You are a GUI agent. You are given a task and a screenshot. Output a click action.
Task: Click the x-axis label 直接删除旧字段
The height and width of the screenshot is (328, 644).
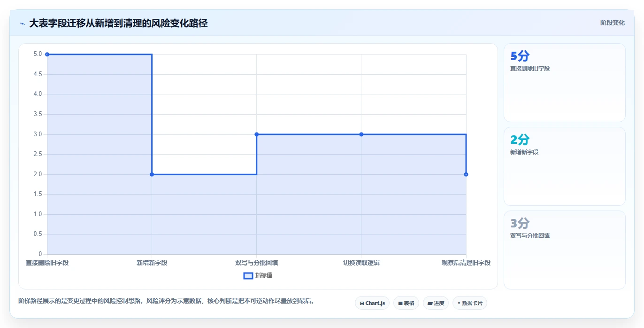coord(47,263)
